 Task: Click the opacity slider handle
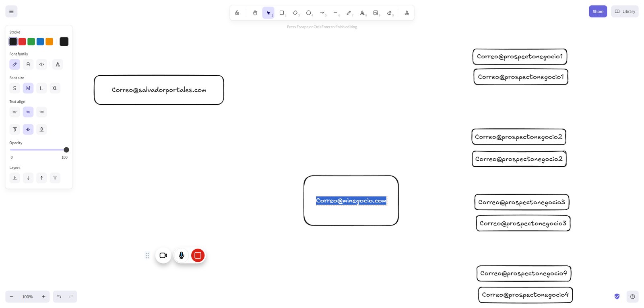pyautogui.click(x=66, y=150)
